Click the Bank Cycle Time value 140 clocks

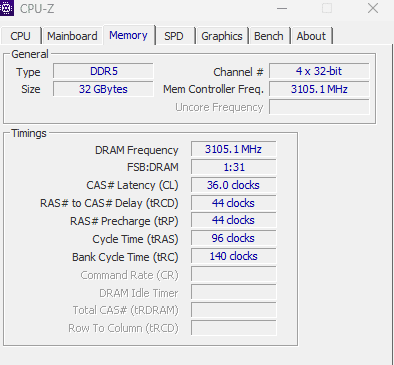coord(234,256)
